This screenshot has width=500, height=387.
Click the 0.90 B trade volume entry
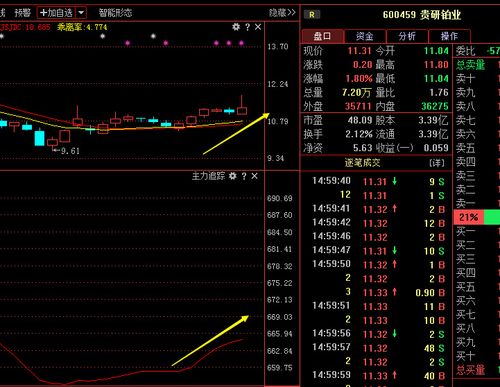pyautogui.click(x=430, y=293)
